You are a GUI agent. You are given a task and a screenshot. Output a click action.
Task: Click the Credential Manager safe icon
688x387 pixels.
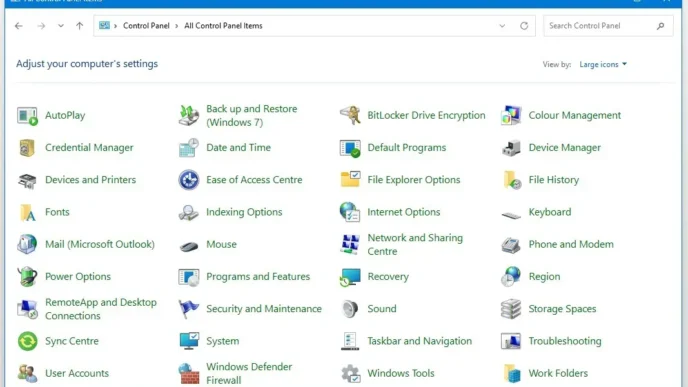(x=27, y=148)
